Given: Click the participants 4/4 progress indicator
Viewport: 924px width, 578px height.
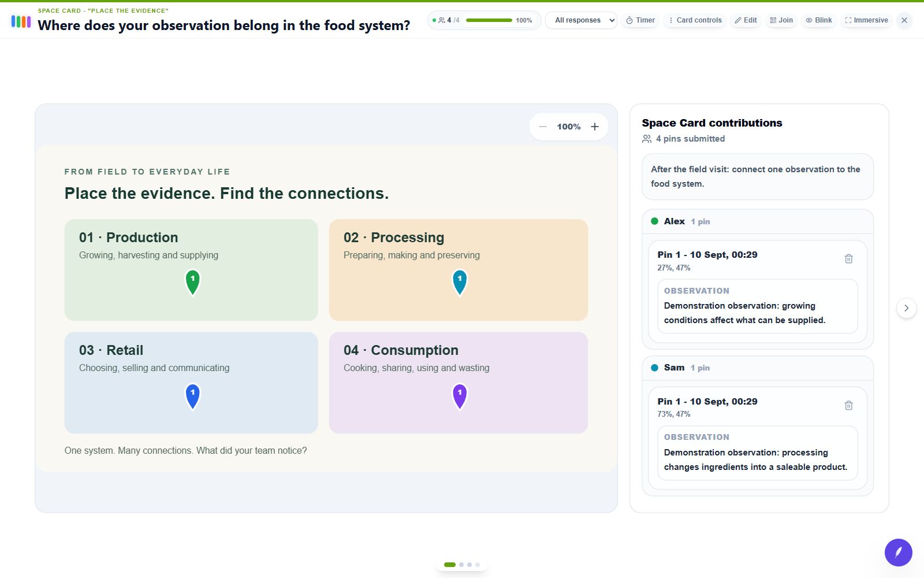Looking at the screenshot, I should 484,20.
